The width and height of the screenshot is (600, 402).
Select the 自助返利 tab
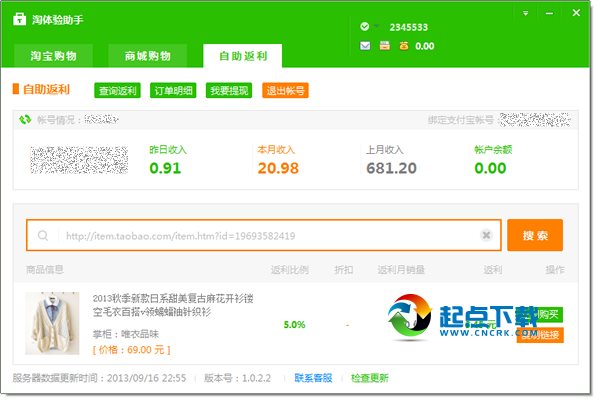(x=243, y=56)
